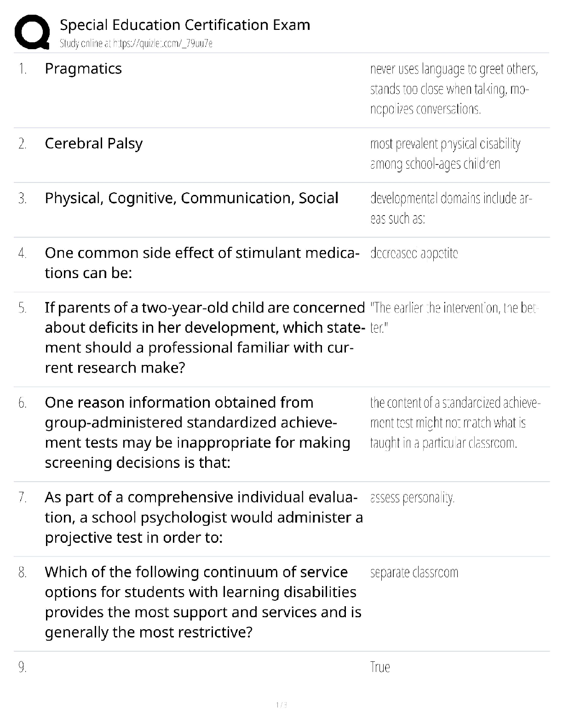Viewport: 563px width, 728px height.
Task: Click the assess personality answer
Action: (412, 498)
